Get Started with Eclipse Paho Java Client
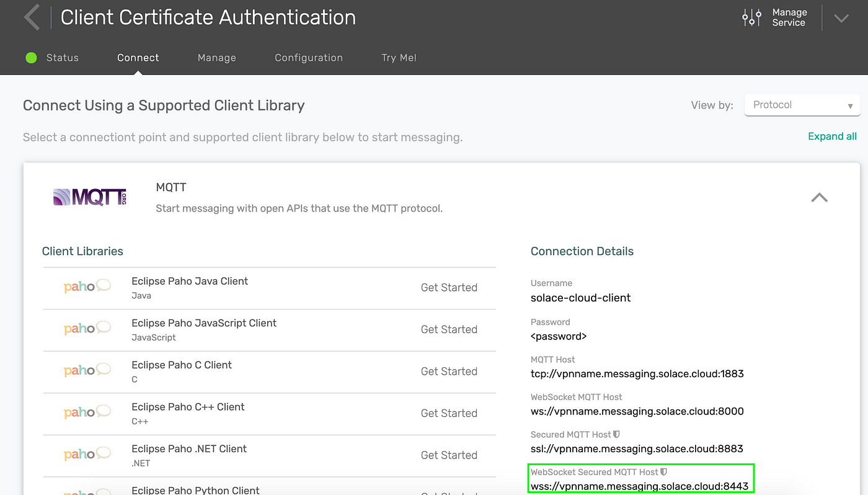The width and height of the screenshot is (868, 495). click(x=449, y=287)
